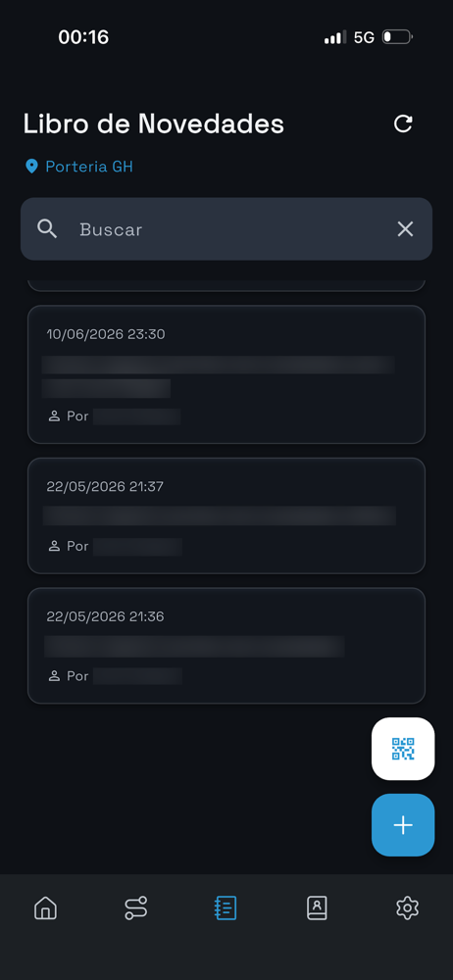Tap the author icon on 21:37 entry
Screen dimensions: 453x980
tap(54, 546)
